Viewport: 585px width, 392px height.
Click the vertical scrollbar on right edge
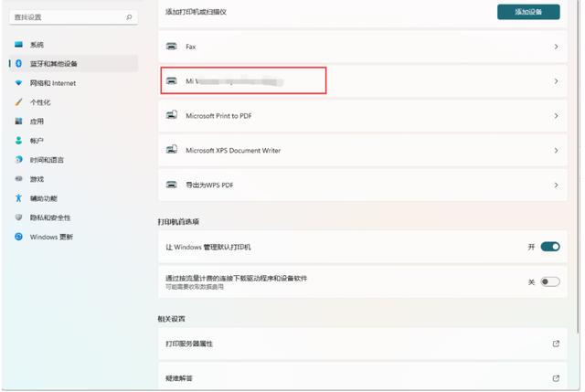pos(579,166)
